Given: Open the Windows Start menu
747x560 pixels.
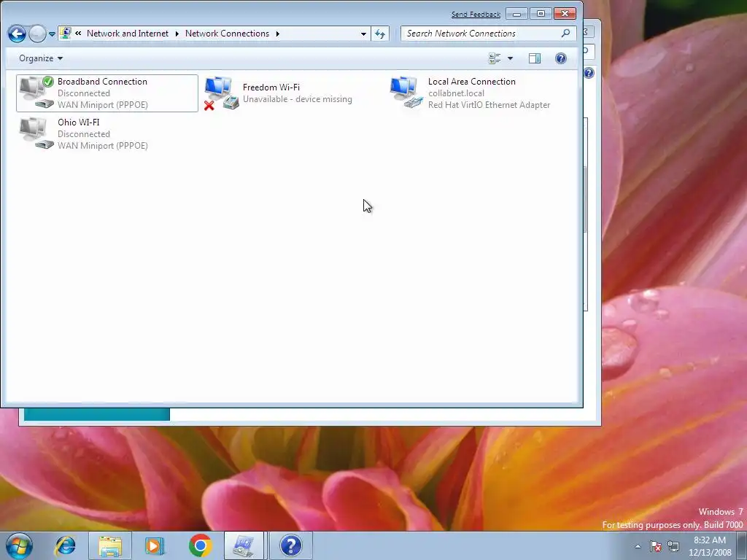Looking at the screenshot, I should pyautogui.click(x=19, y=545).
